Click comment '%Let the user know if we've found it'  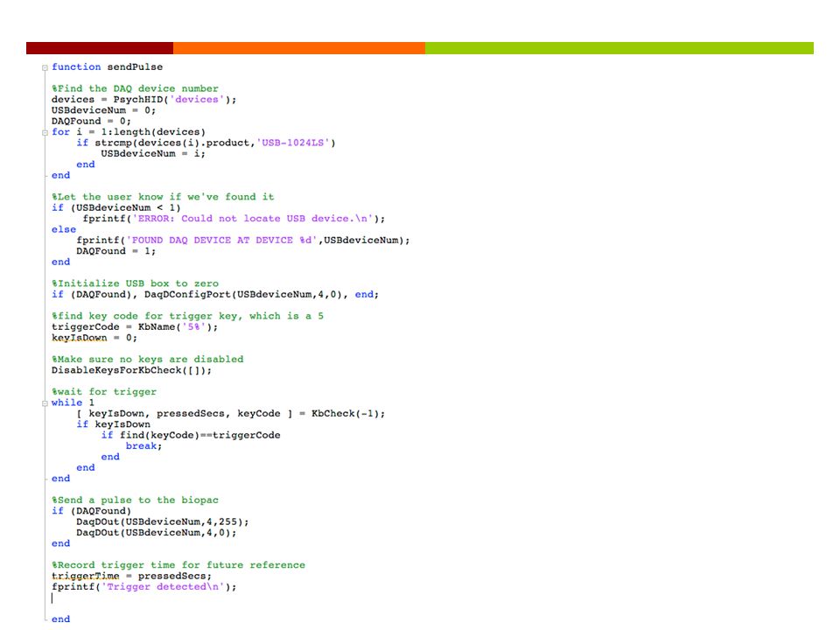pyautogui.click(x=163, y=197)
